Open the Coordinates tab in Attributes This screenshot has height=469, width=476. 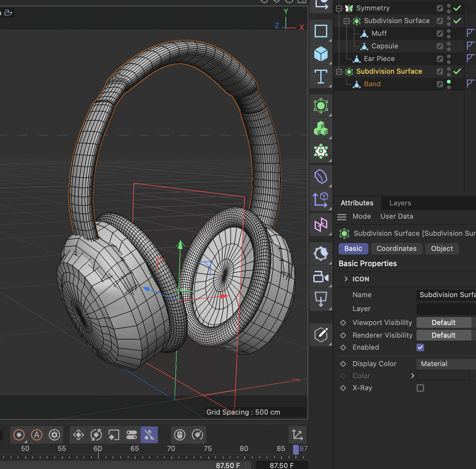click(397, 248)
